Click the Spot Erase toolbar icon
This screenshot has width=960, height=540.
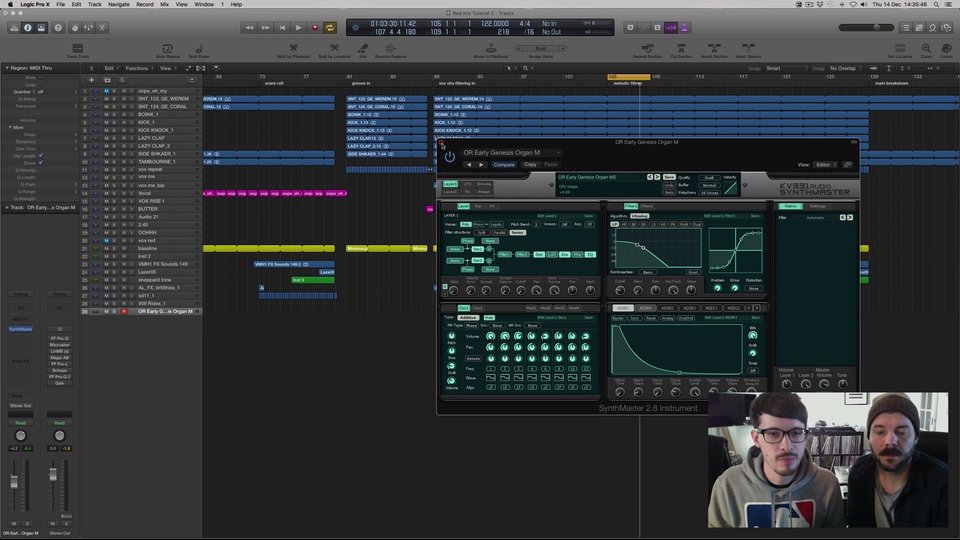tap(199, 48)
